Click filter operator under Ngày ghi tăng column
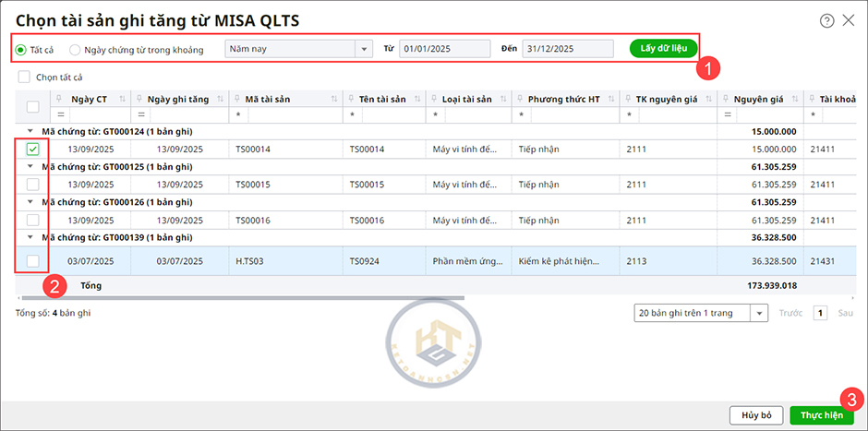Viewport: 868px width, 431px height. pos(140,115)
